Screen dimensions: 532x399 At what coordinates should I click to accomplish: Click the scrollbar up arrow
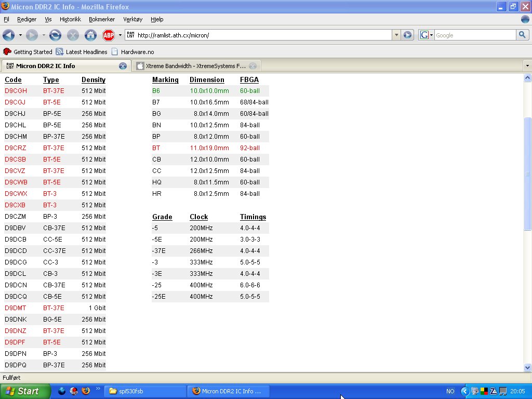coord(527,78)
